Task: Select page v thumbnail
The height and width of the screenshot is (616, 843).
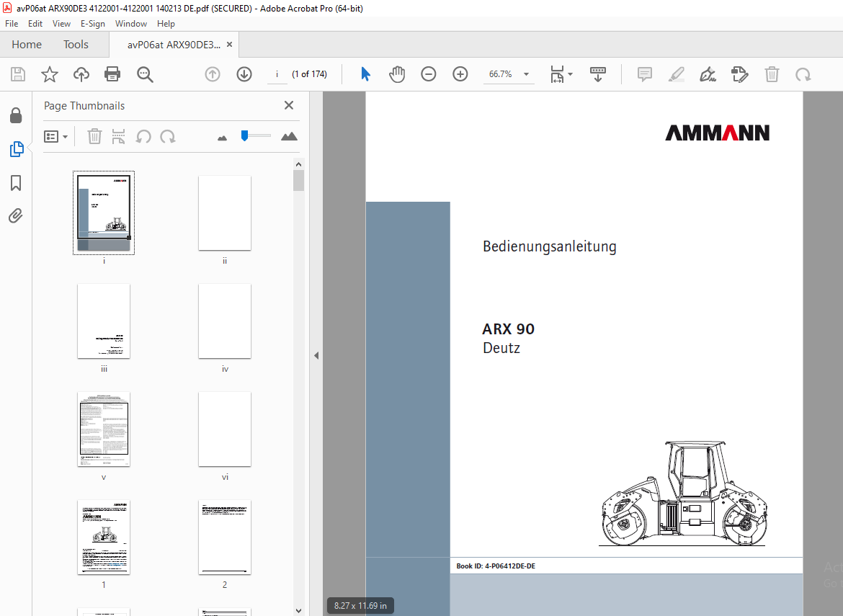Action: [104, 429]
